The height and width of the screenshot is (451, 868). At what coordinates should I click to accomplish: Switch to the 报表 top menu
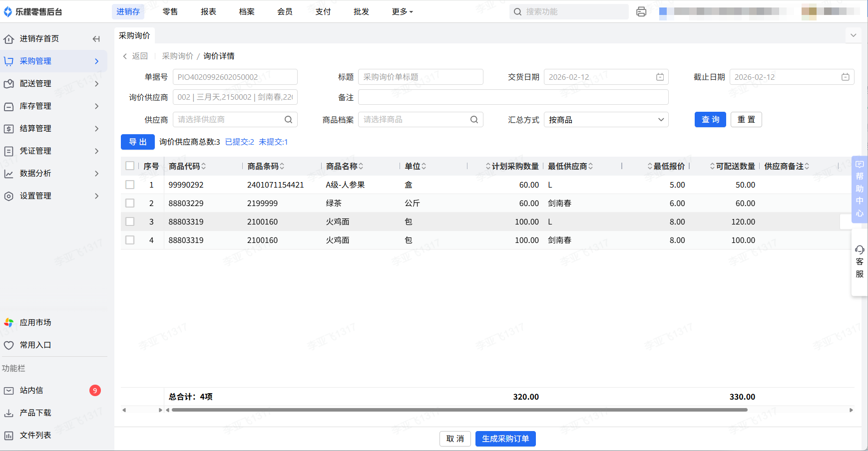coord(208,11)
